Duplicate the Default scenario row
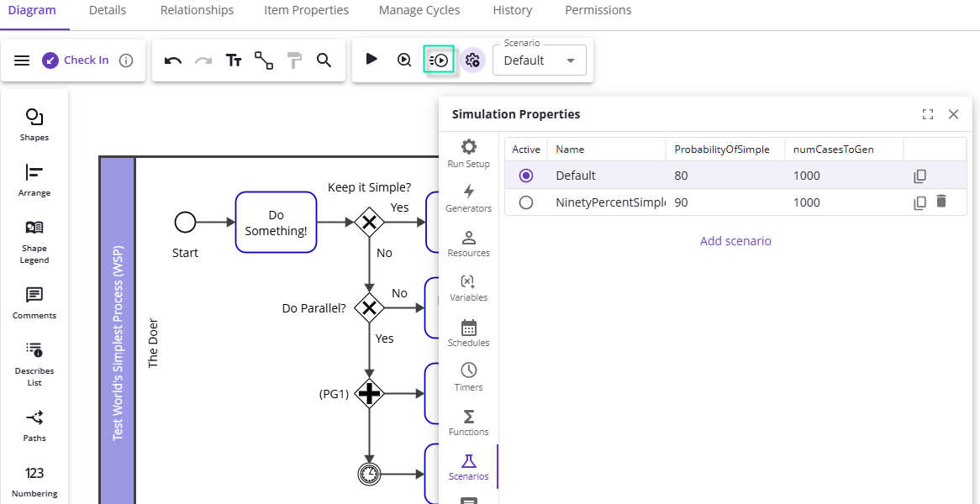Viewport: 980px width, 504px height. click(919, 176)
